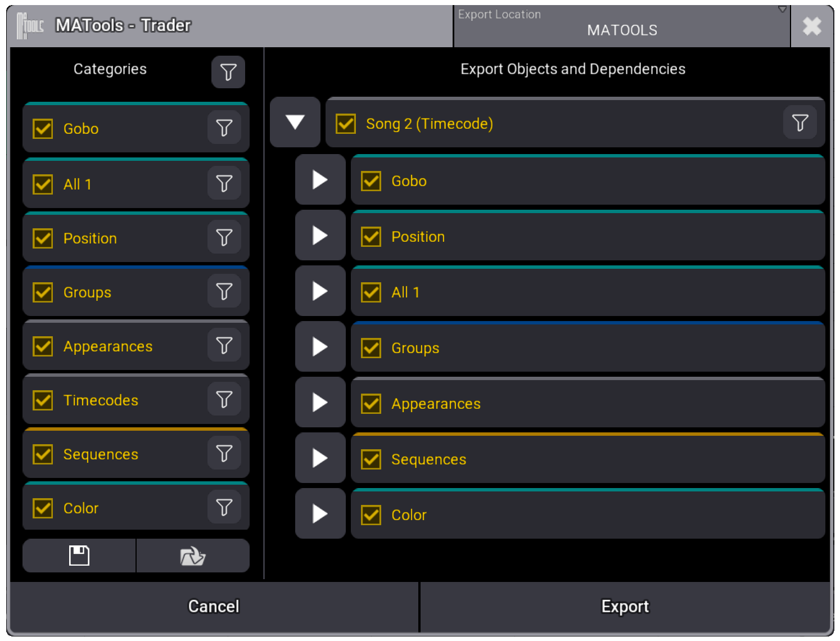Uncheck Groups in Categories list
This screenshot has height=641, width=840.
(43, 292)
